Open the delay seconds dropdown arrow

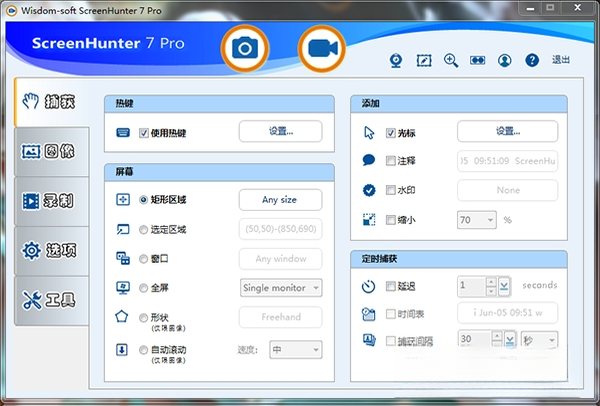(504, 286)
